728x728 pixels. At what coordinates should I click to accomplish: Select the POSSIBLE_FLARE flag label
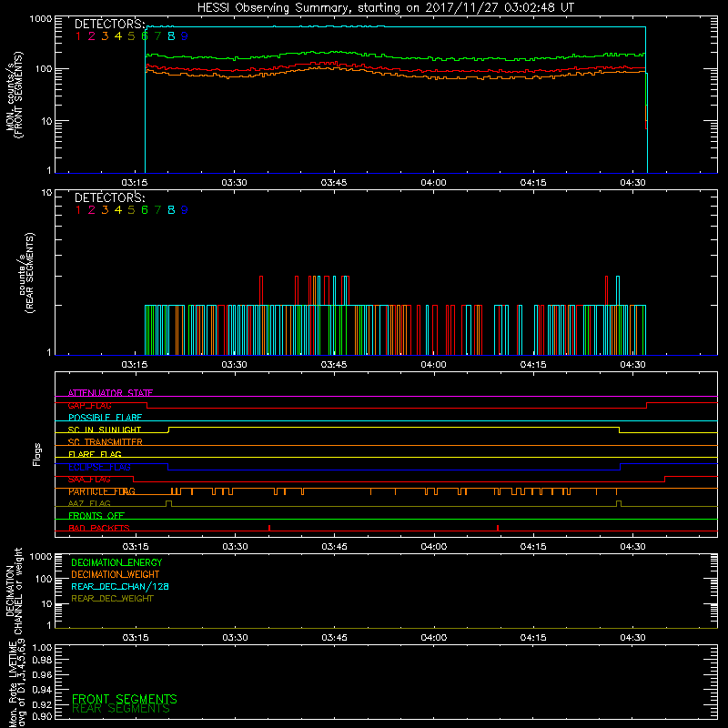(105, 418)
